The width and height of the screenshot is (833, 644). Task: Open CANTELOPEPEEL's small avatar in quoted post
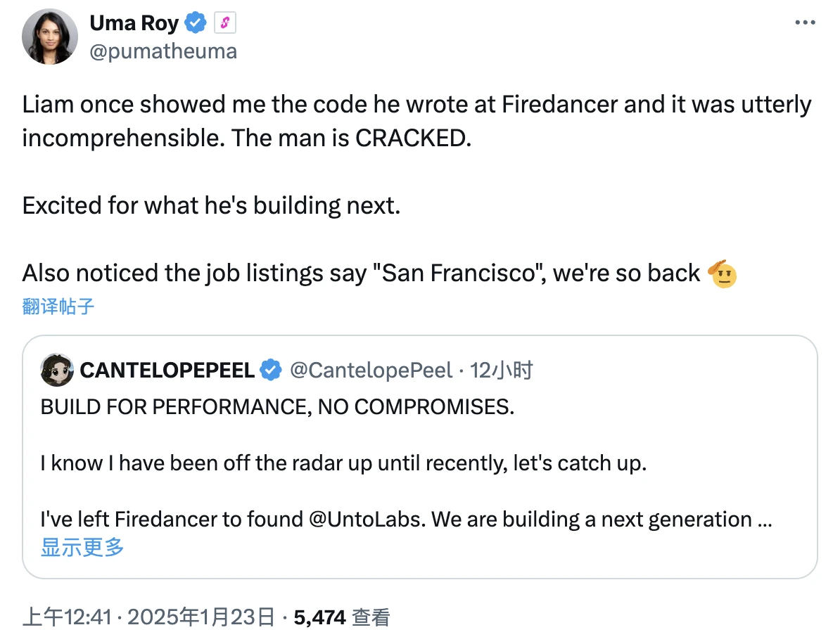(57, 370)
